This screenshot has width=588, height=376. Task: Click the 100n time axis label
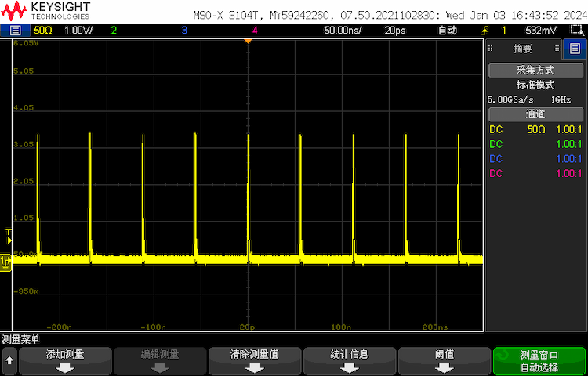[341, 327]
